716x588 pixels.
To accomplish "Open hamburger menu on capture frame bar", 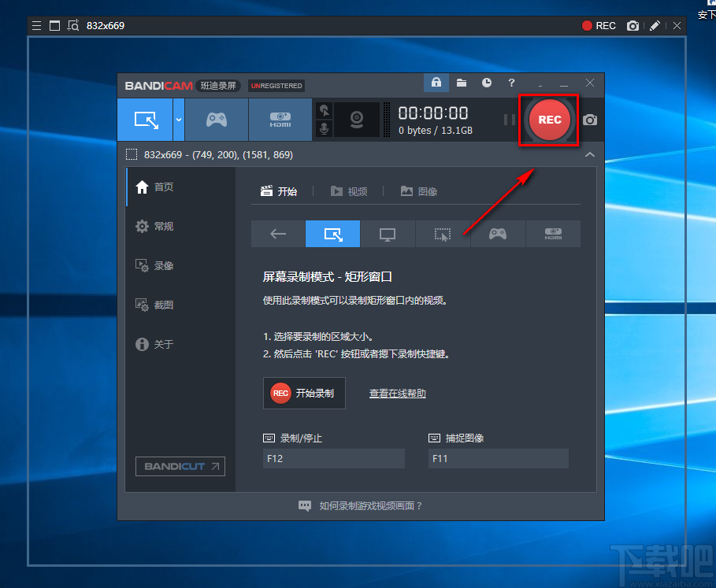I will [x=36, y=25].
